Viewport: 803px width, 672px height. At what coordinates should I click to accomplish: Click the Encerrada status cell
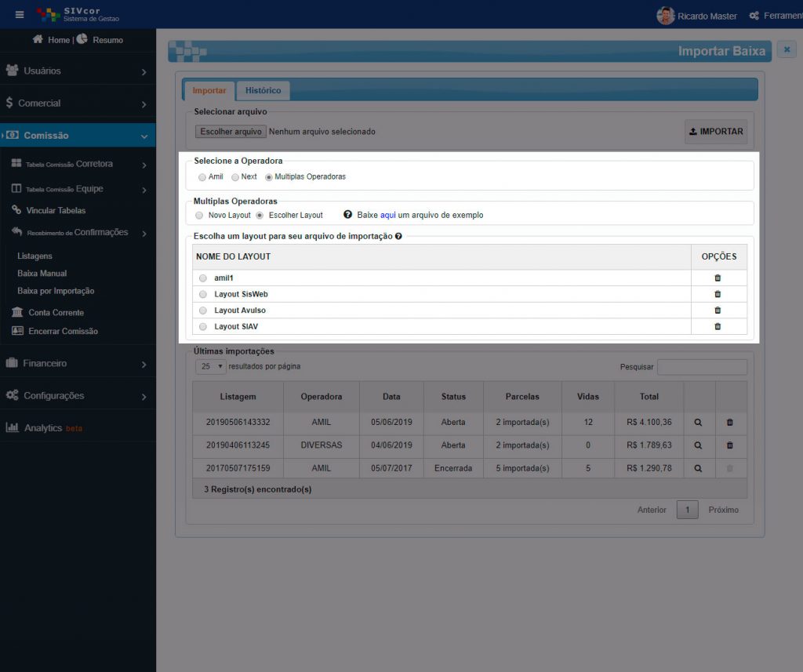point(453,469)
